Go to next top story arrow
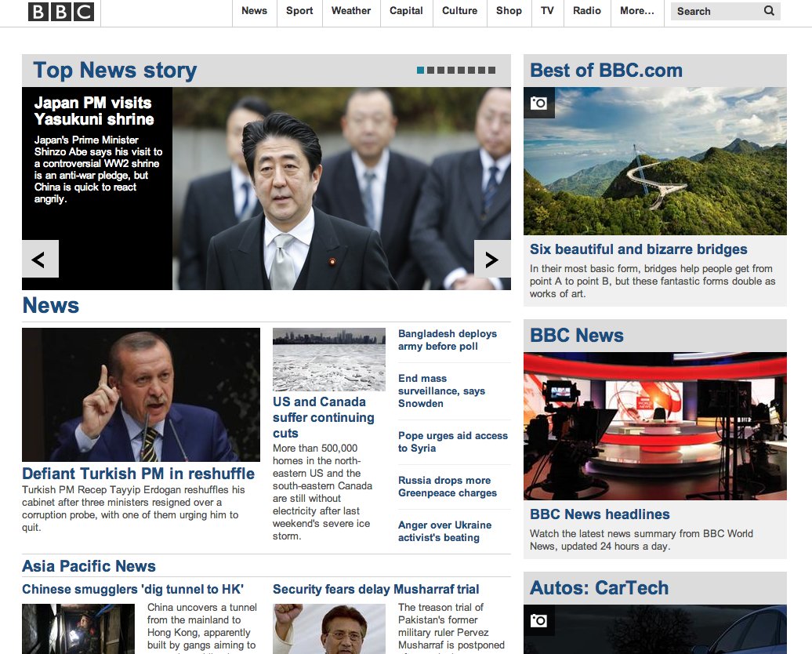This screenshot has width=812, height=654. pos(492,259)
